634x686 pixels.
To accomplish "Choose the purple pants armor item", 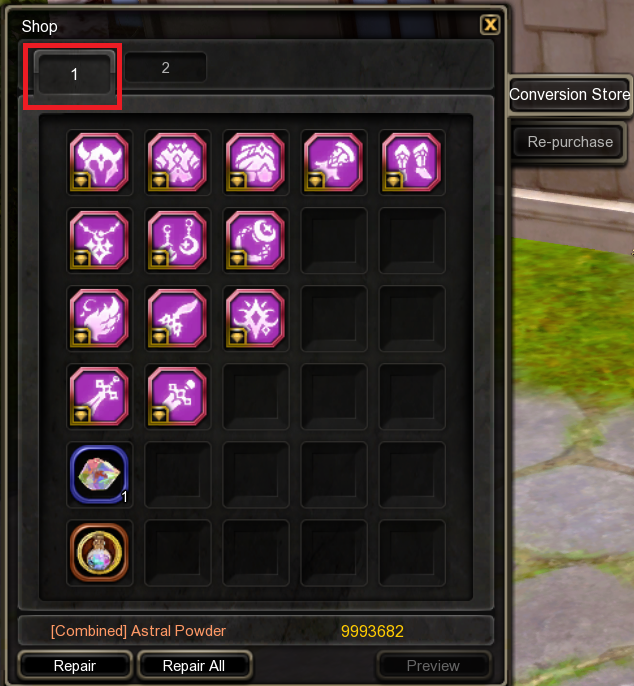I will tap(256, 162).
